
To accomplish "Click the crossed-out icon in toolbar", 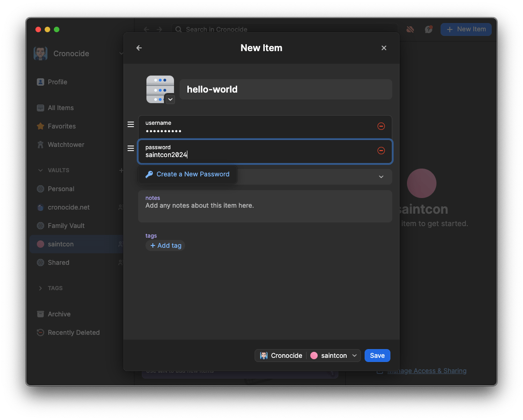I will pyautogui.click(x=410, y=29).
